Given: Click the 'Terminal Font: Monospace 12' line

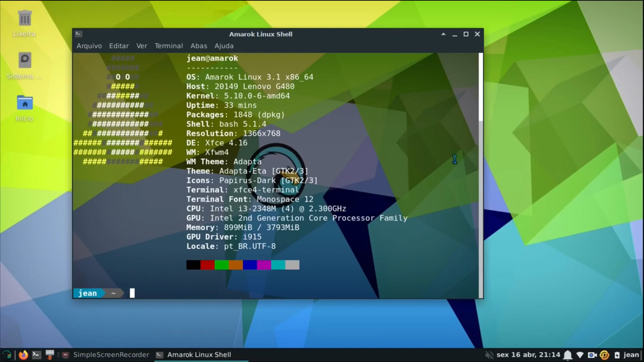Looking at the screenshot, I should 250,199.
